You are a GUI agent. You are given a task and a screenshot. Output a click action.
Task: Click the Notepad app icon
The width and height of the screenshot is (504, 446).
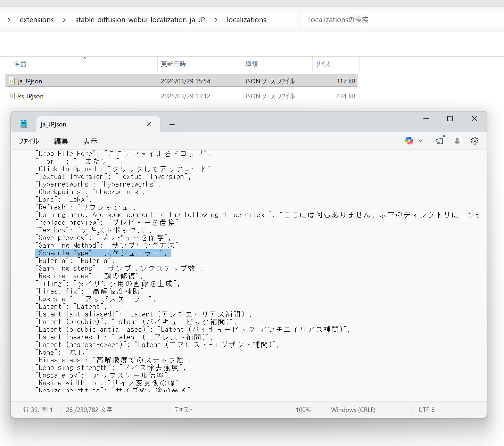point(24,124)
